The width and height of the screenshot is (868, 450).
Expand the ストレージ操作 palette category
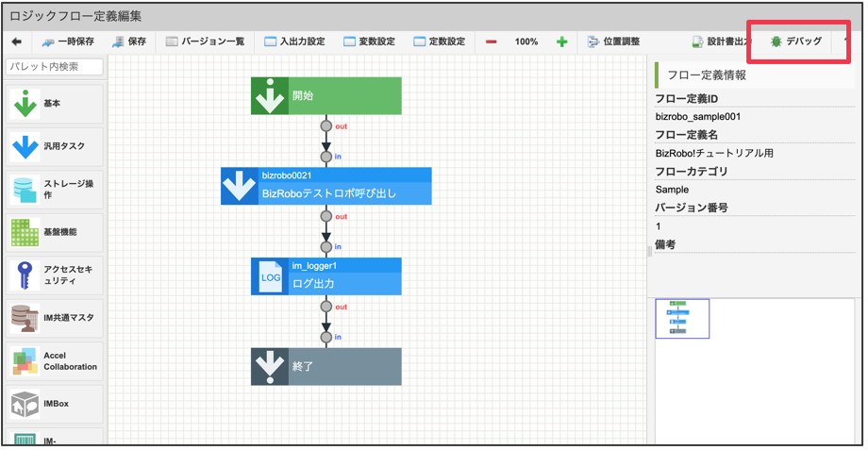[x=55, y=189]
